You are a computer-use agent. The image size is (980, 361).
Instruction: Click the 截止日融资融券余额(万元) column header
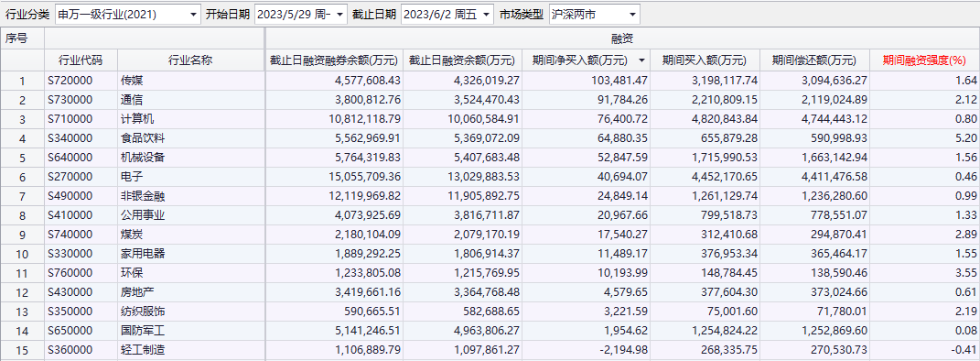click(334, 60)
